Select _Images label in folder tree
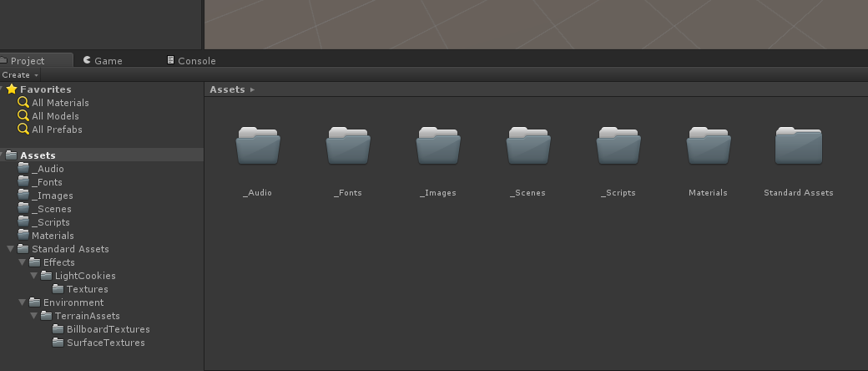The height and width of the screenshot is (371, 868). pos(52,196)
